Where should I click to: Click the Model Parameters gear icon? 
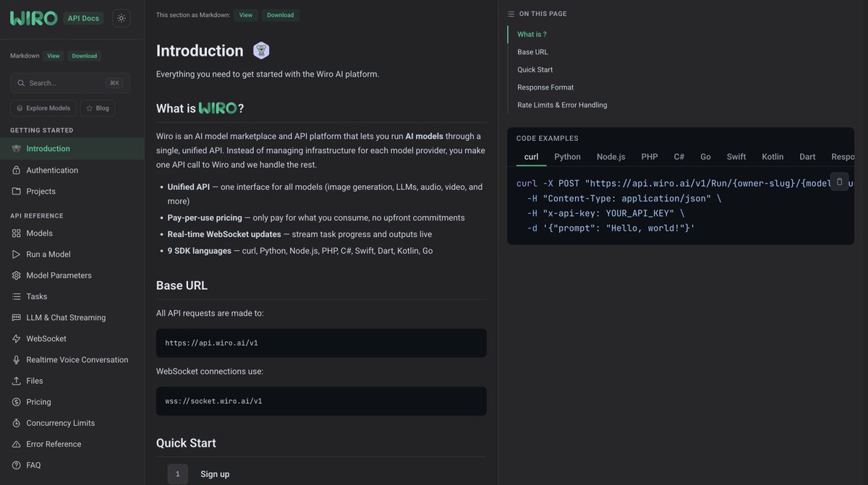click(x=17, y=275)
